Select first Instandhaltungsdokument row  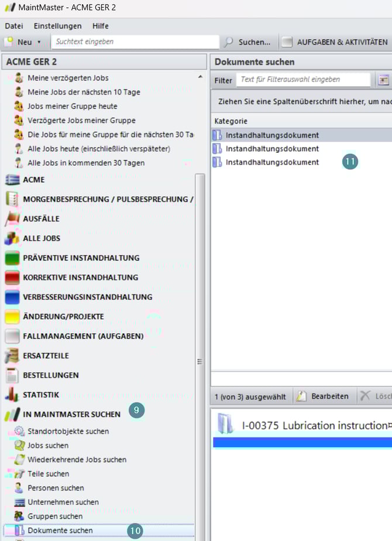coord(272,135)
